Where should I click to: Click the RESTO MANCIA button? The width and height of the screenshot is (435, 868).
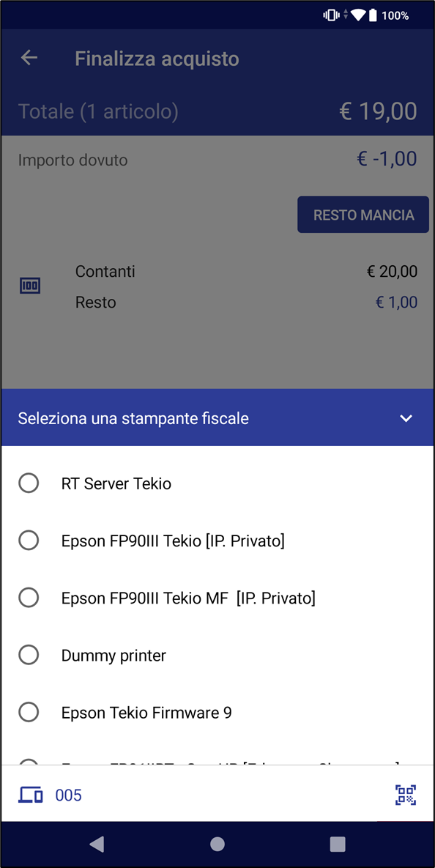(363, 215)
